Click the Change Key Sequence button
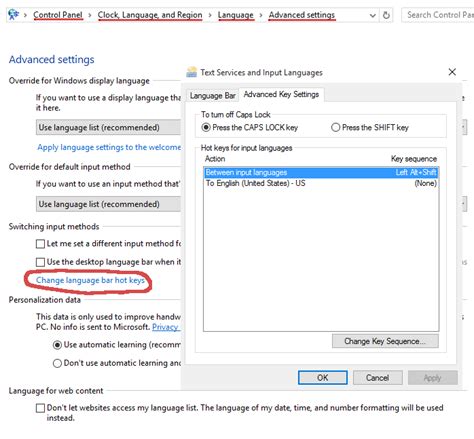 (385, 341)
